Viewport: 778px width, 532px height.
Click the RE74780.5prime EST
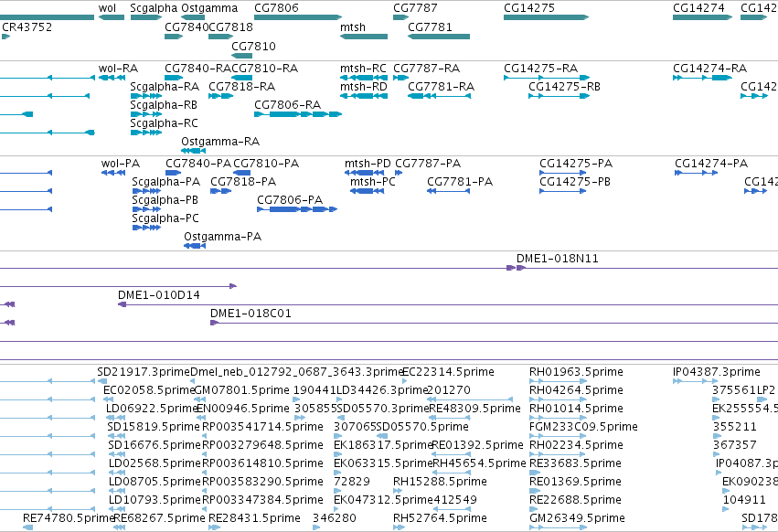click(27, 527)
